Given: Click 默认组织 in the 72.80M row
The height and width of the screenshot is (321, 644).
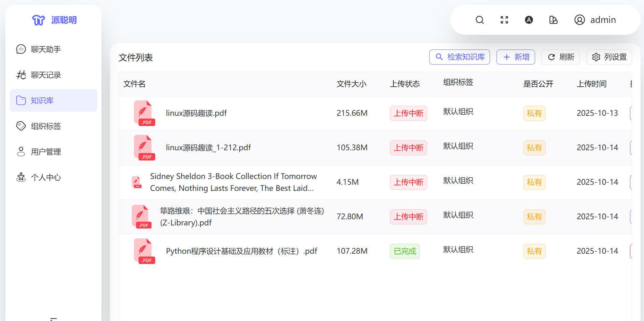Looking at the screenshot, I should (458, 215).
